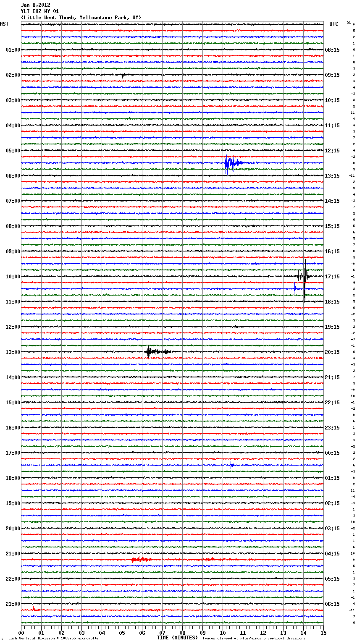Click the large black spike at 10:00 MST
The width and height of the screenshot is (357, 644).
(304, 276)
